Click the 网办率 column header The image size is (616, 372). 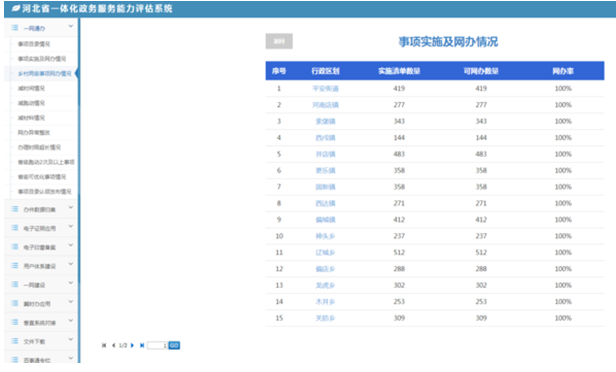click(x=563, y=71)
